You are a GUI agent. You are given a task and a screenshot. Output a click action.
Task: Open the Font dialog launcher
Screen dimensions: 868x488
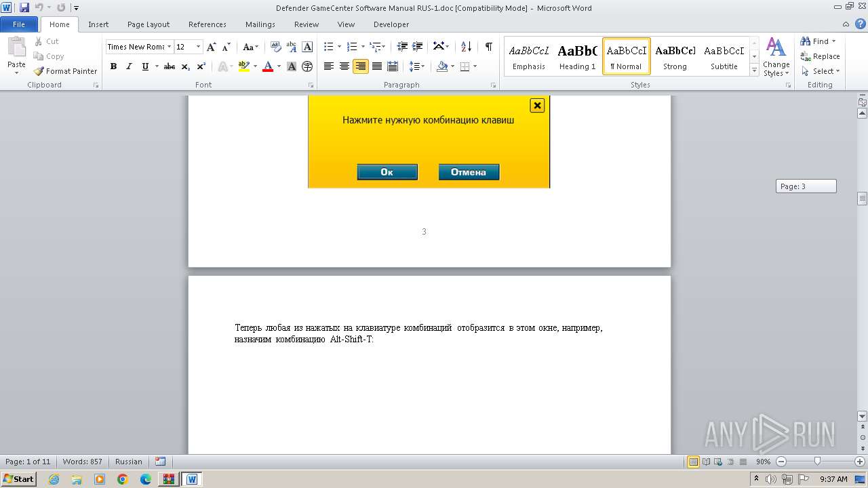pos(311,85)
